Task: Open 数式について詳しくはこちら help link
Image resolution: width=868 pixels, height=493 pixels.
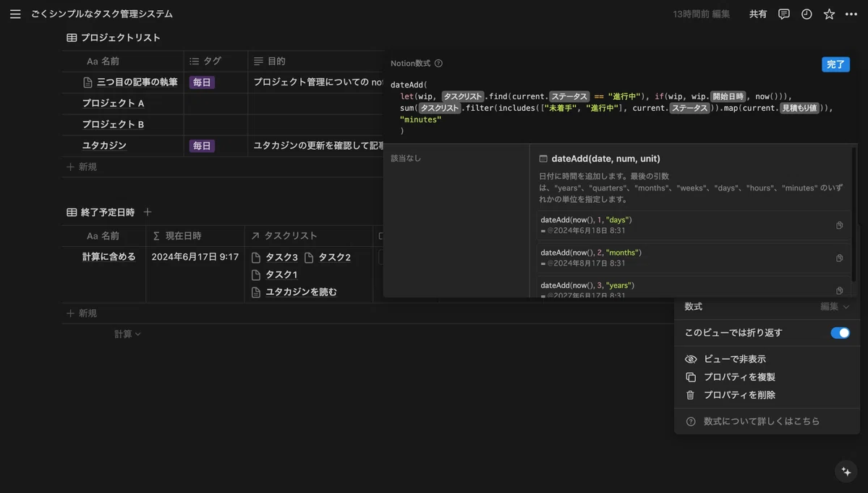Action: coord(767,421)
